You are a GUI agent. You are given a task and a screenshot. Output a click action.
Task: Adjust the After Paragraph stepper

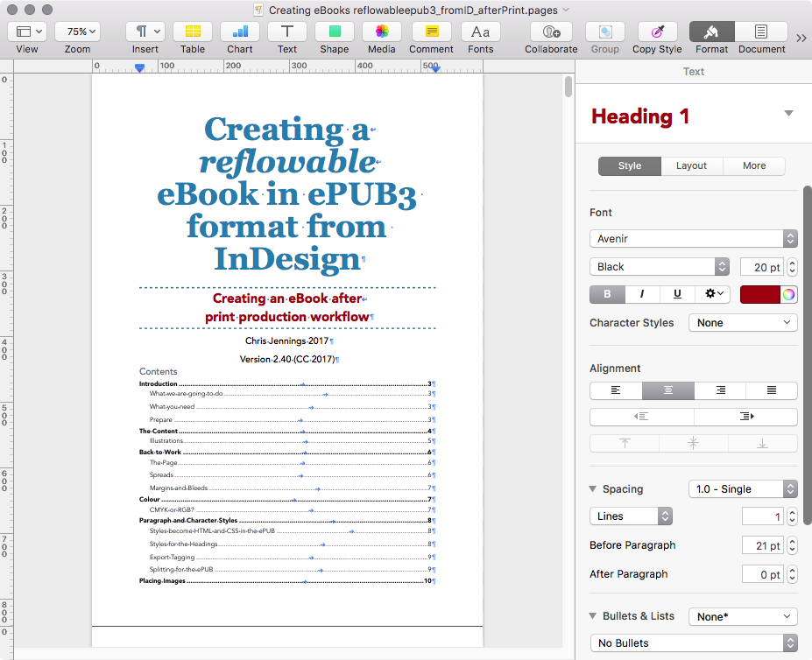(x=792, y=574)
